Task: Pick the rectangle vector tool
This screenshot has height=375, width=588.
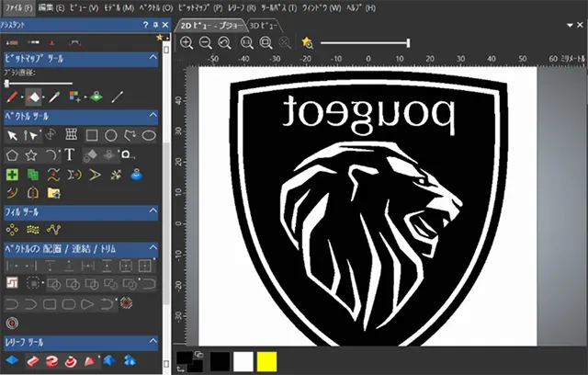Action: point(92,135)
